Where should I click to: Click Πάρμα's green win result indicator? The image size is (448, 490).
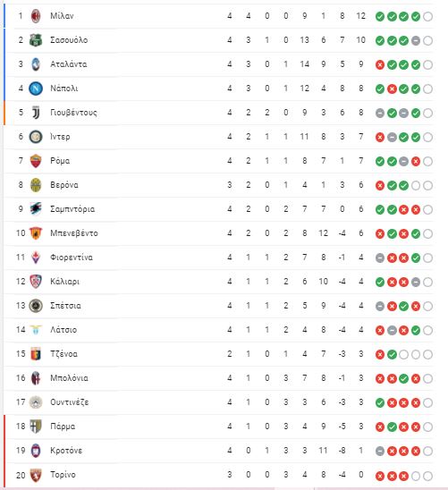(x=392, y=427)
